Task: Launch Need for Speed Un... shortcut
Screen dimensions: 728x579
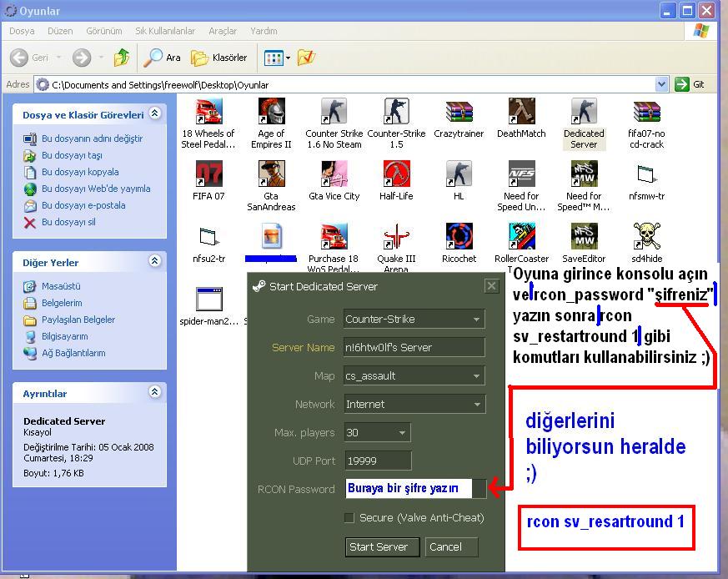Action: (x=521, y=186)
